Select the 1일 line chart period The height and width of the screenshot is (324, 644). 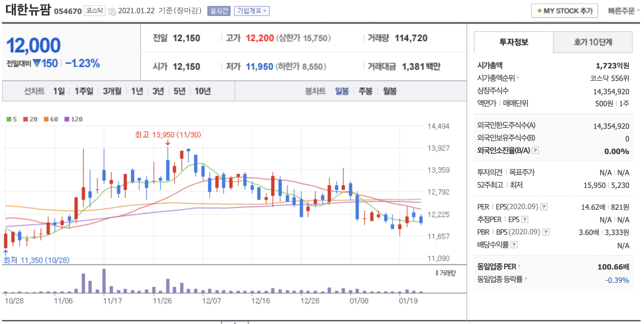tap(59, 91)
